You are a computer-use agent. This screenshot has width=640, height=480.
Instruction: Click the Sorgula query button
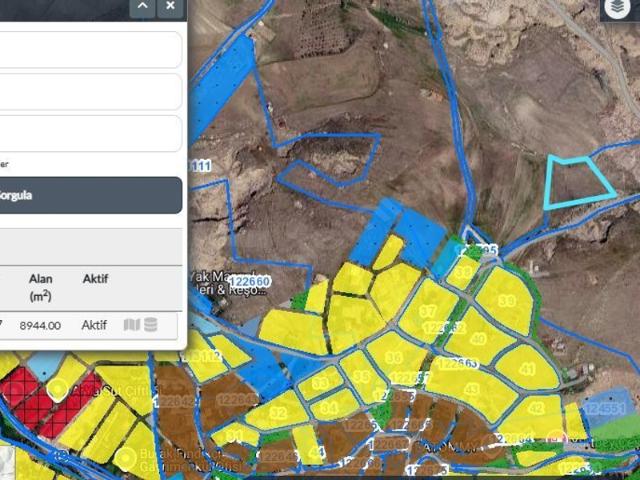point(91,195)
